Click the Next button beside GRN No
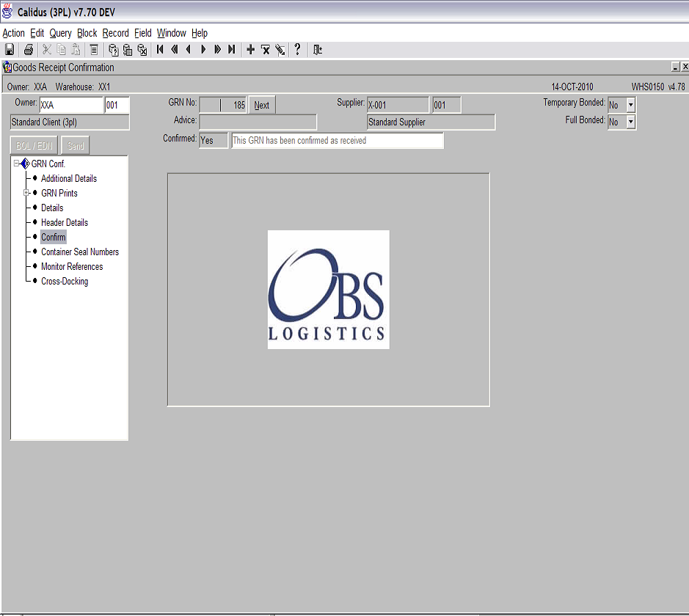 (x=261, y=105)
